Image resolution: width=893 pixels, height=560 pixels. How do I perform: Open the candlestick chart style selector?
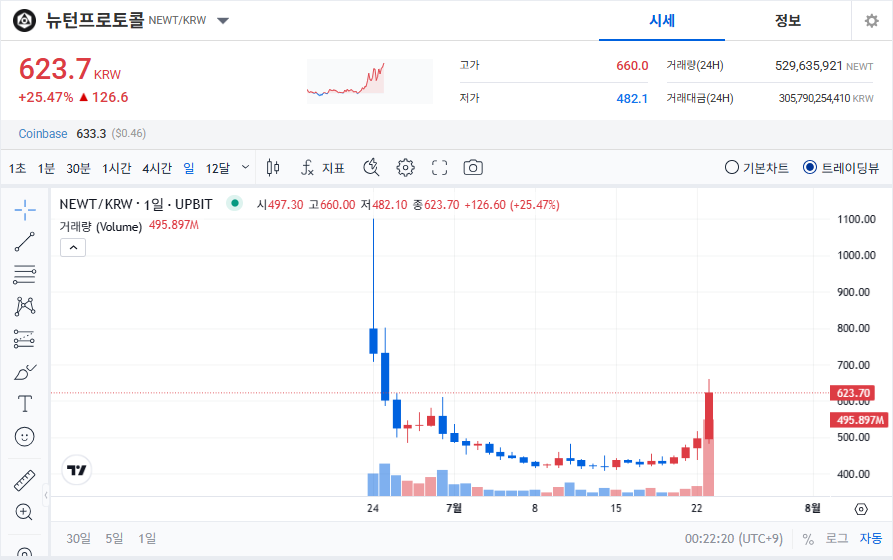273,168
